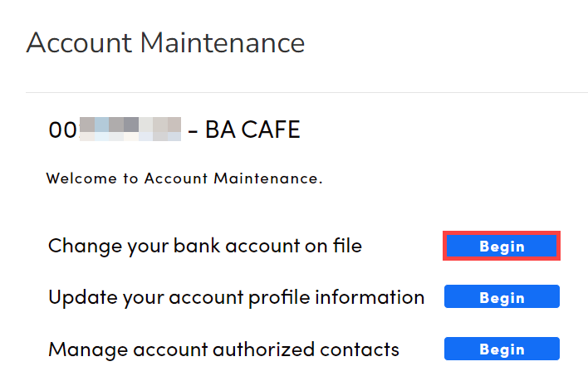This screenshot has width=588, height=386.
Task: Click the Account Maintenance page heading
Action: [165, 42]
